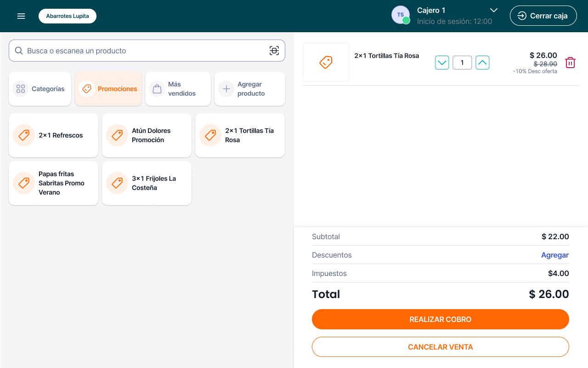Click the Cerrar caja button
Screen dimensions: 588x368
(543, 16)
